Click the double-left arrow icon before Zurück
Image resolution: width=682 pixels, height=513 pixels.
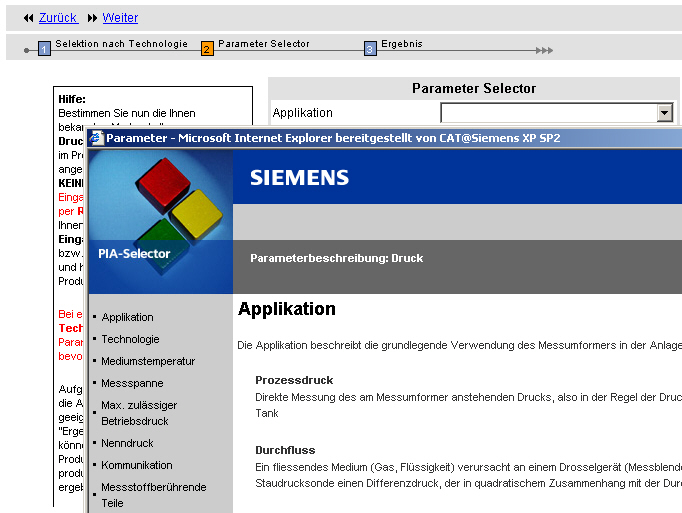(x=29, y=18)
